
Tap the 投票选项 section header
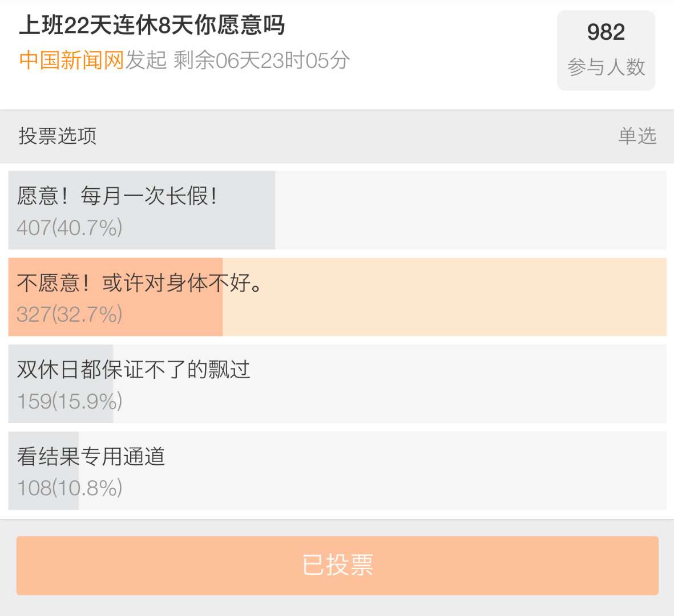click(58, 136)
